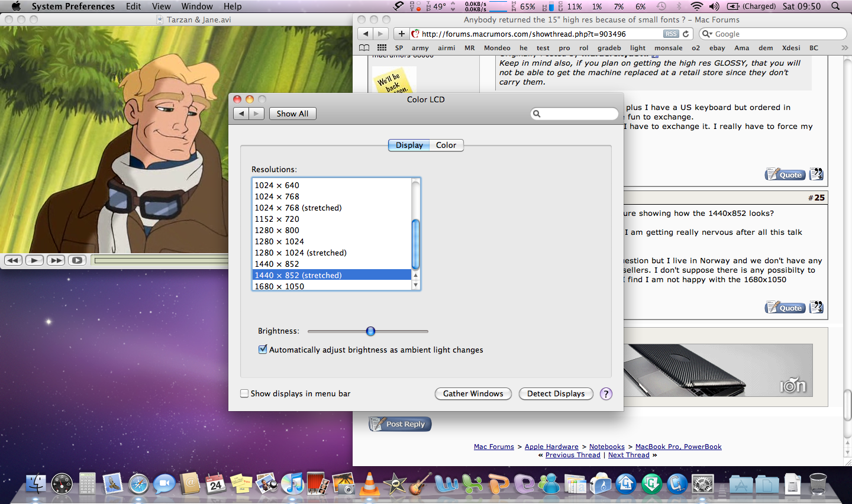The height and width of the screenshot is (504, 852).
Task: Launch VLC cone icon in Dock
Action: (x=370, y=484)
